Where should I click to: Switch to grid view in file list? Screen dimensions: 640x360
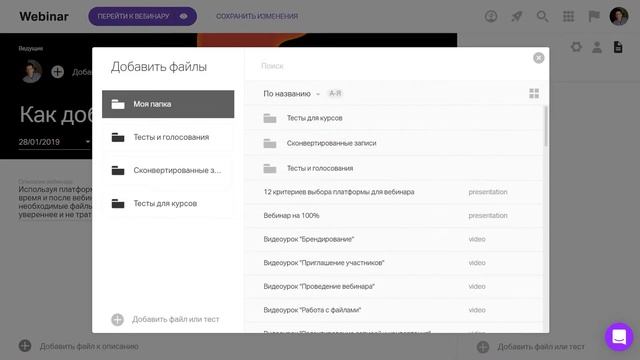534,93
